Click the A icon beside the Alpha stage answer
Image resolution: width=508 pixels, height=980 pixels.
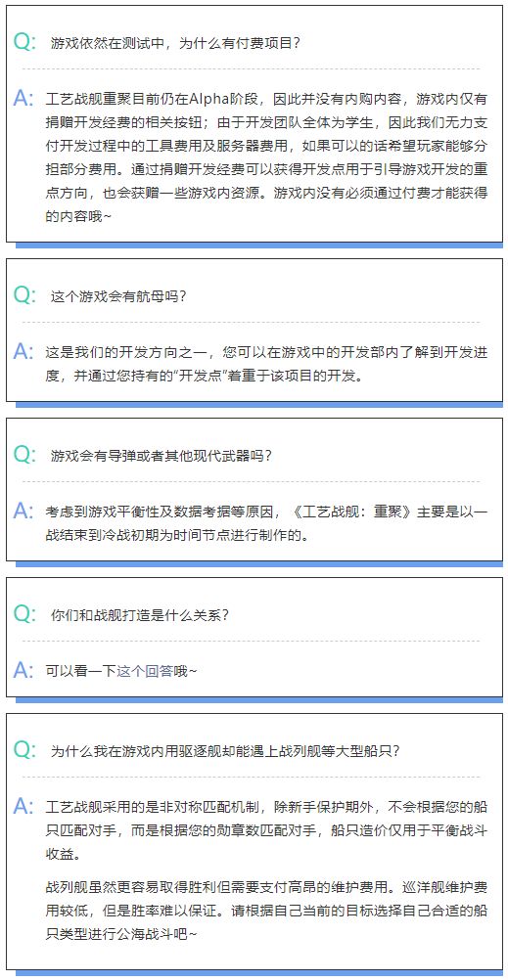[x=23, y=98]
